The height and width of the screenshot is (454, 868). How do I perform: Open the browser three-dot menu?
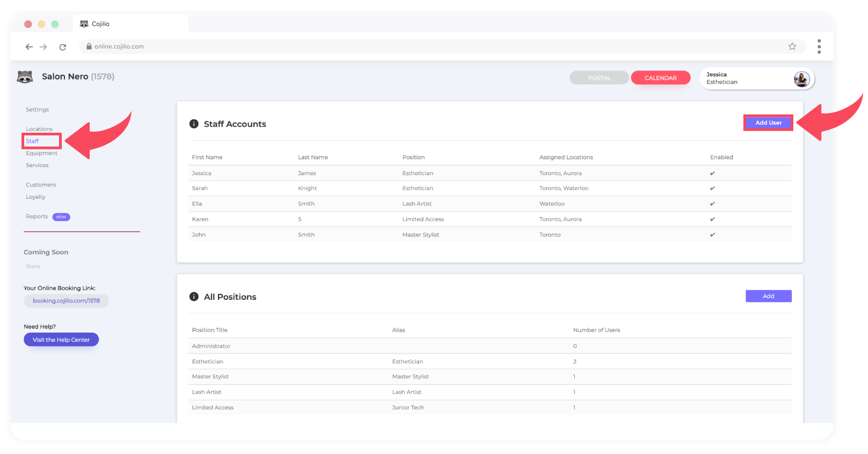pyautogui.click(x=819, y=47)
